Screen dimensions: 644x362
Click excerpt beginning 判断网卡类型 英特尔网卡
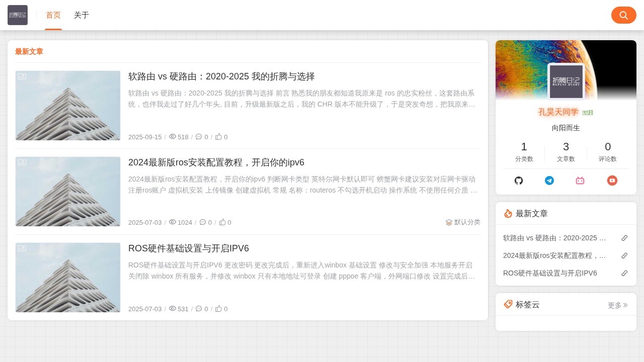point(302,185)
